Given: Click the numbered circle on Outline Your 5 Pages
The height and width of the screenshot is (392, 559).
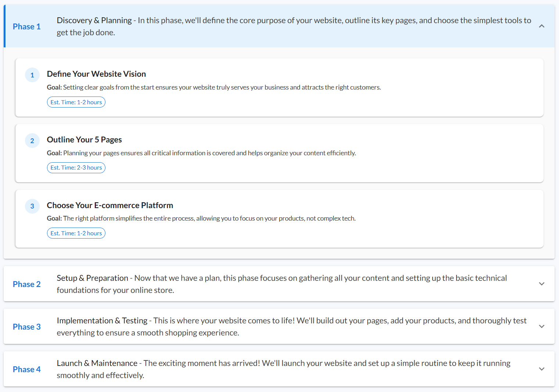Looking at the screenshot, I should tap(32, 140).
